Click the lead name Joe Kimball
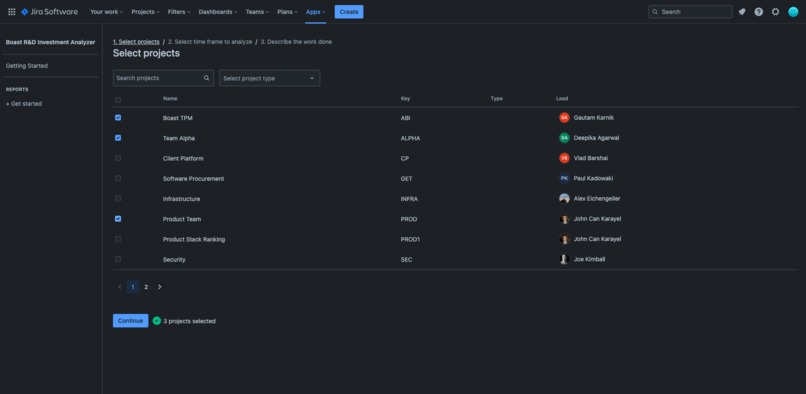806x394 pixels. coord(589,259)
